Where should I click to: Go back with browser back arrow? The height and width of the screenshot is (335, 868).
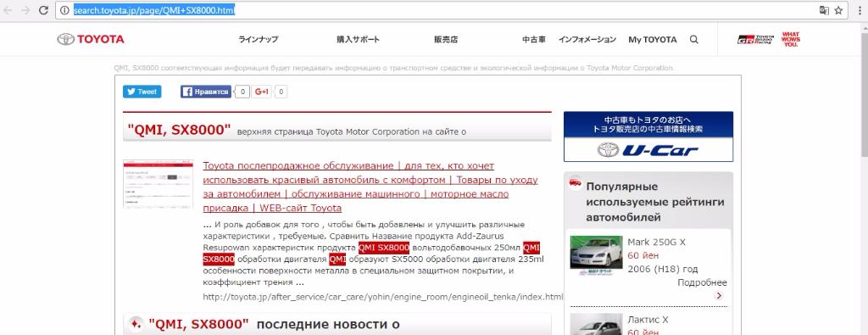[x=8, y=10]
